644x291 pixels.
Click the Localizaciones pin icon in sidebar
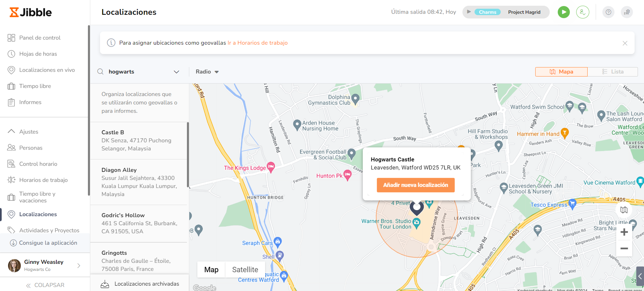pos(11,214)
